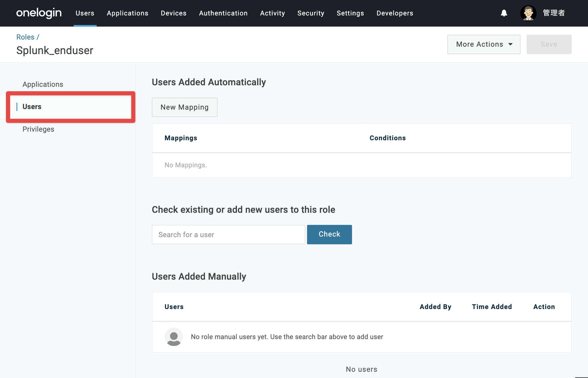Open the Activity menu

pos(273,13)
